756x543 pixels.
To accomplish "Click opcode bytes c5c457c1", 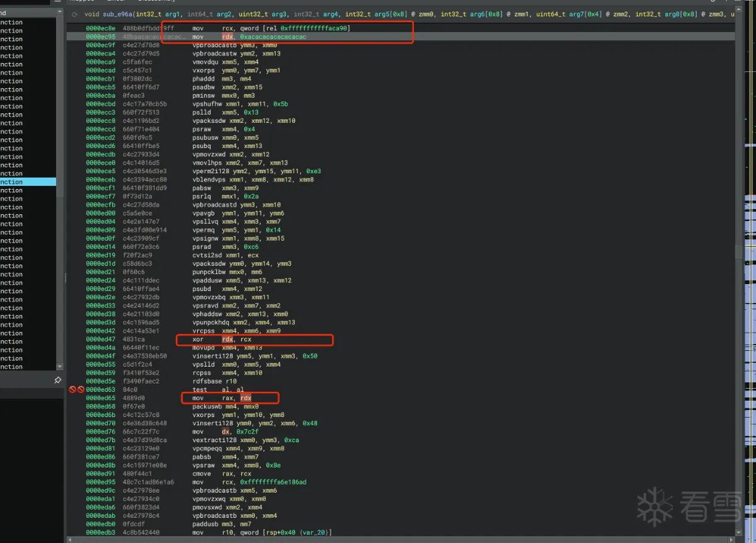I will coord(137,71).
